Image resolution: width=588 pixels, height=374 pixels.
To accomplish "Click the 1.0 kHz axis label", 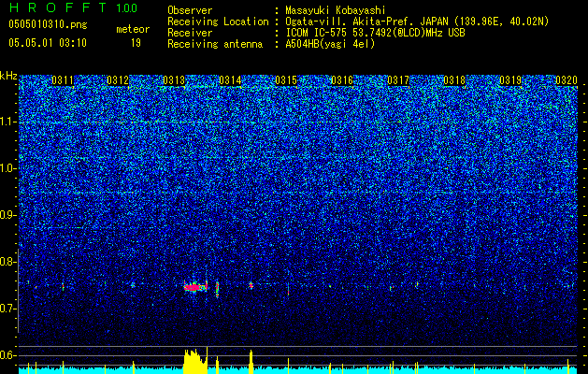I will (7, 168).
